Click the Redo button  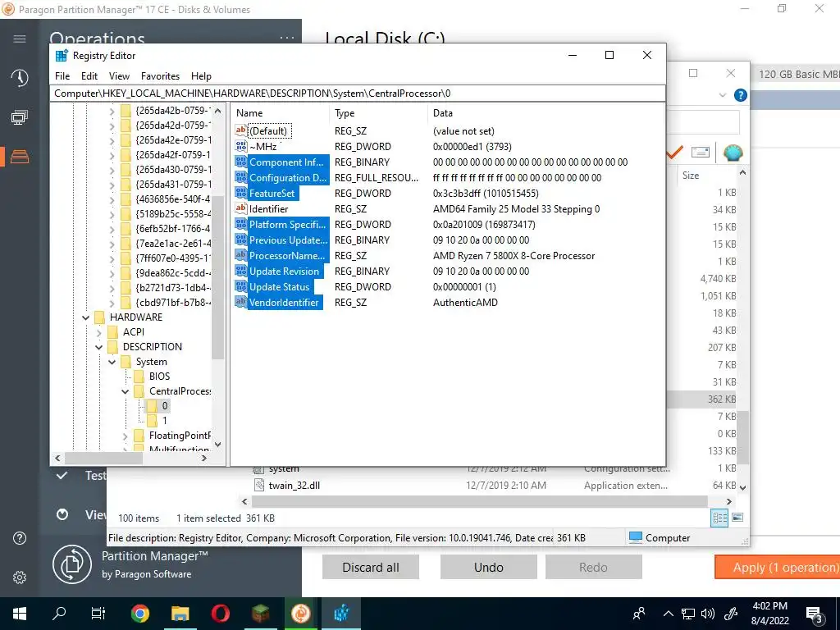pos(594,568)
